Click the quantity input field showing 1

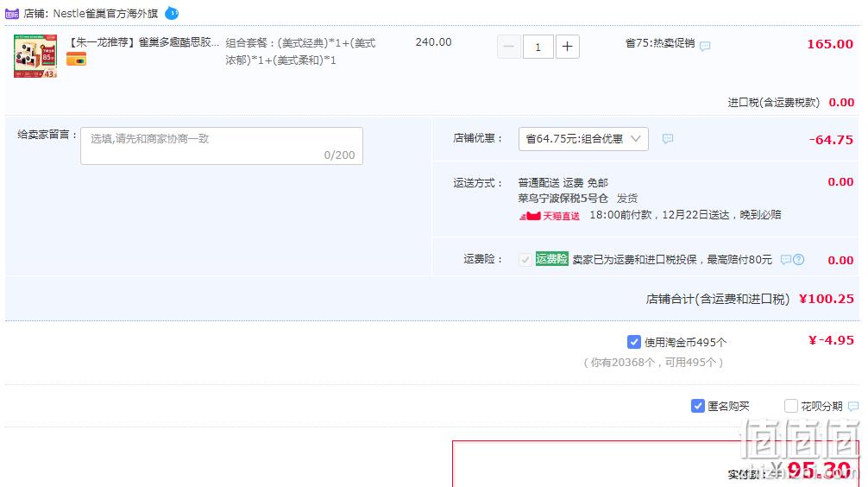click(538, 47)
